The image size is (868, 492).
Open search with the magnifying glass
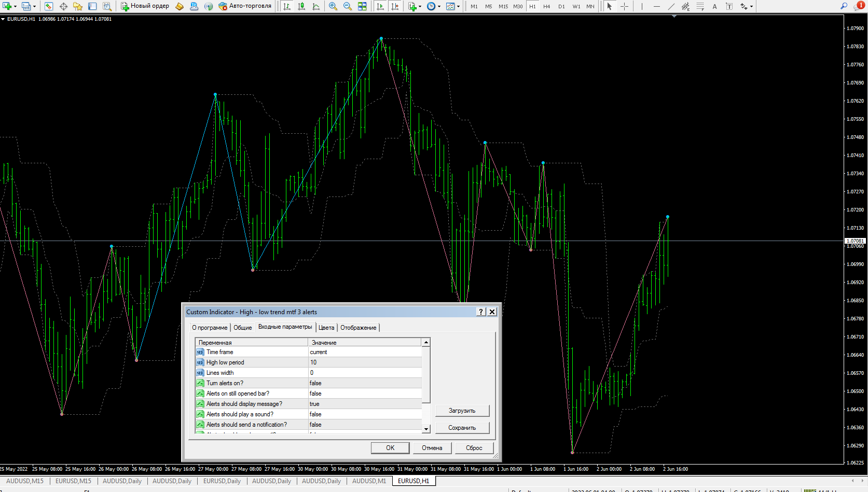coord(844,6)
